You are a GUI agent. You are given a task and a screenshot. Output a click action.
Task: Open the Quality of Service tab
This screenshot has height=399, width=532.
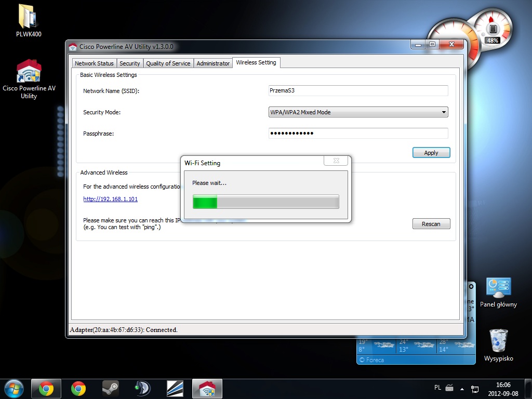pos(168,63)
